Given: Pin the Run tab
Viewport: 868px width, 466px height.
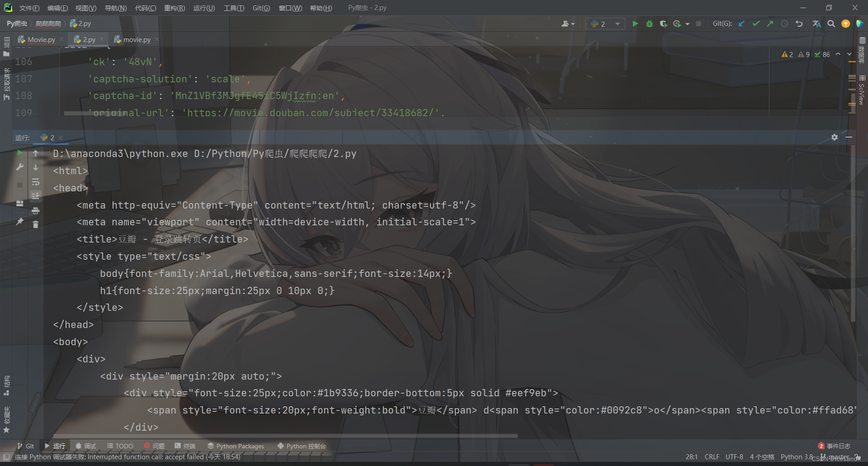Looking at the screenshot, I should click(20, 221).
